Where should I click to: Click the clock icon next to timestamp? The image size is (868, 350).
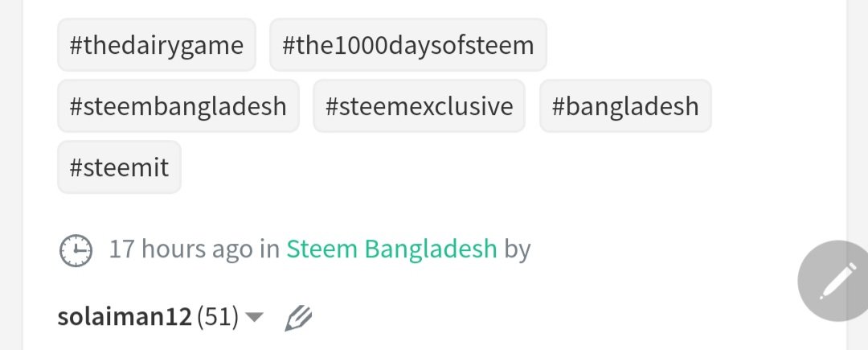click(x=76, y=250)
